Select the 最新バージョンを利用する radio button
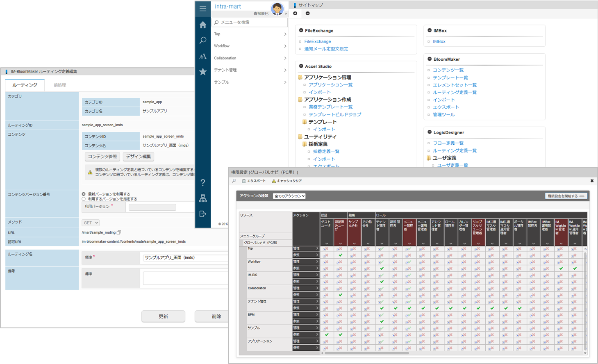Screen dimensions: 598x364 (84, 194)
